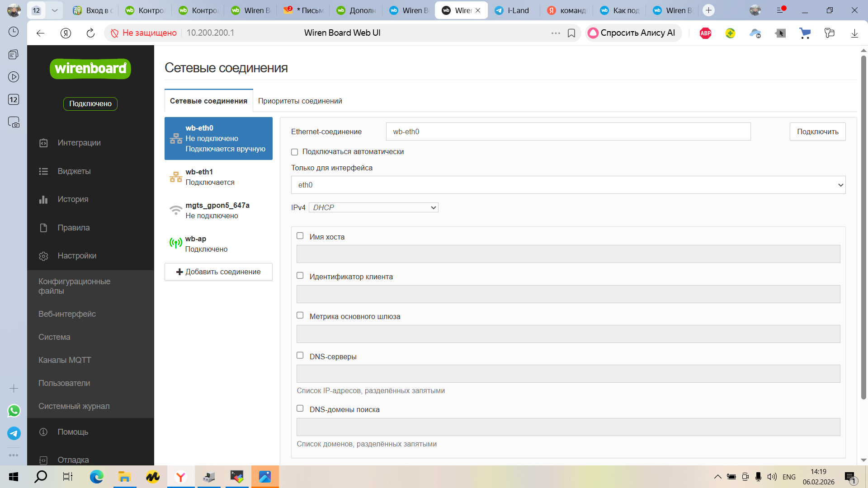Click the Правила document icon
The image size is (868, 488).
(43, 228)
